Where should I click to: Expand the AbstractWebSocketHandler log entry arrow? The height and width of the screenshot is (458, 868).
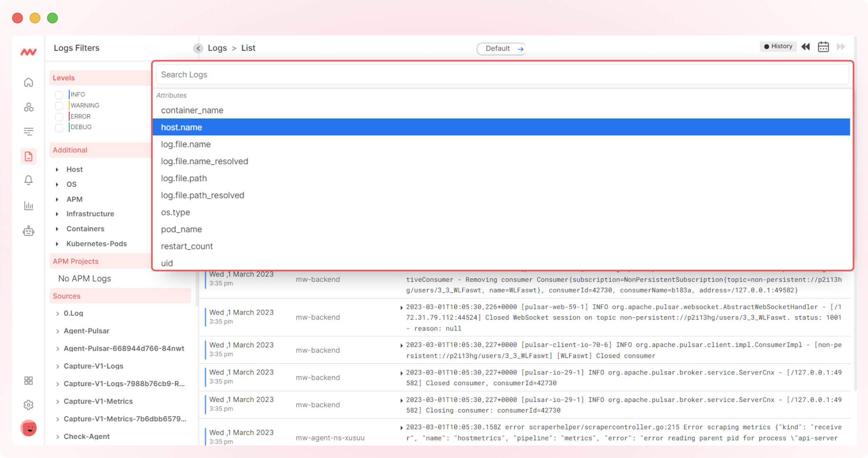(401, 308)
